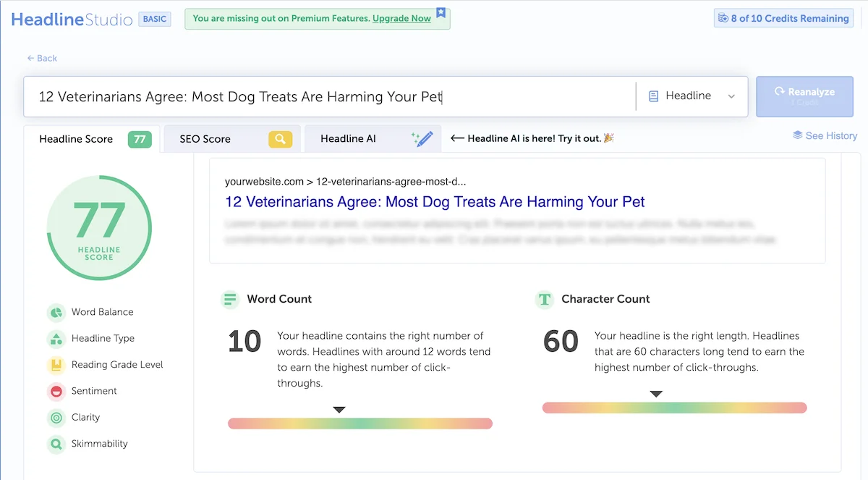The image size is (868, 480).
Task: Open the Headline type dropdown
Action: point(731,96)
